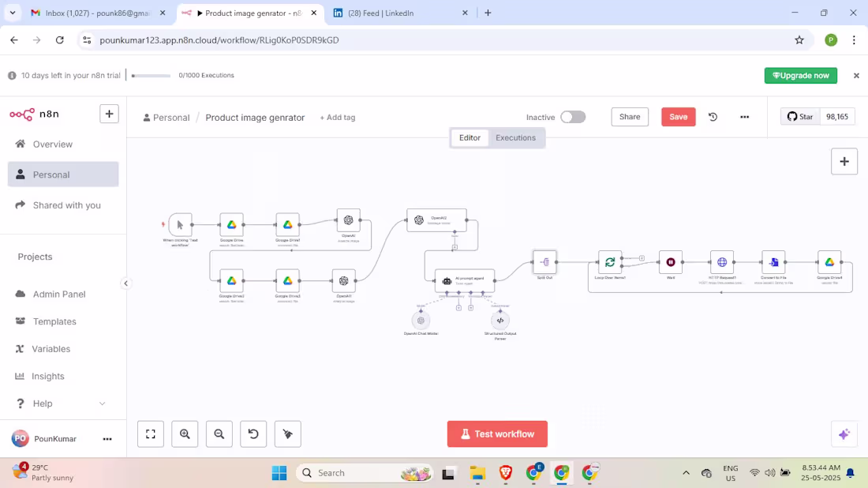Open the HTTP Request1 node
Image resolution: width=868 pixels, height=488 pixels.
pos(723,261)
